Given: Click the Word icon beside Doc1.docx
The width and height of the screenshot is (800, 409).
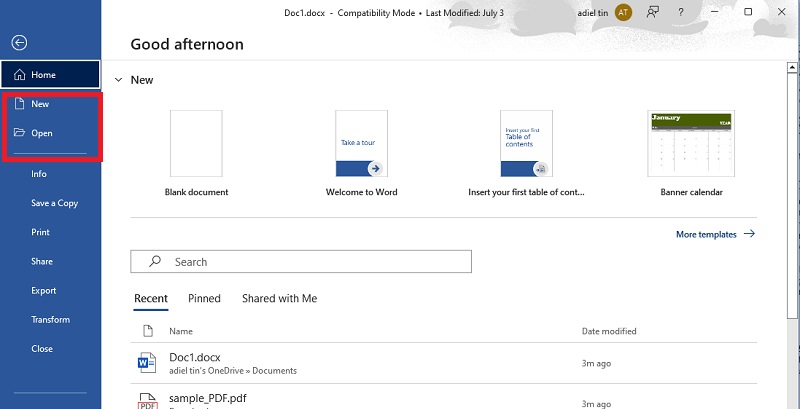Looking at the screenshot, I should coord(147,363).
